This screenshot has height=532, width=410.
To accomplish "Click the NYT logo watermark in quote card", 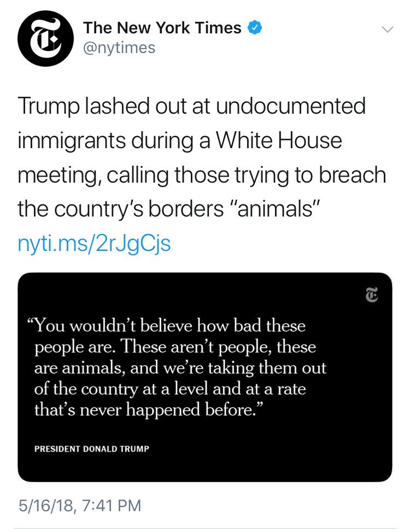I will pos(371,295).
